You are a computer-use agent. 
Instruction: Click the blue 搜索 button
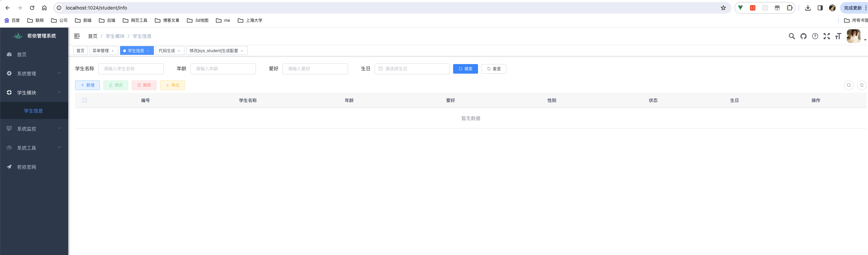(x=465, y=69)
